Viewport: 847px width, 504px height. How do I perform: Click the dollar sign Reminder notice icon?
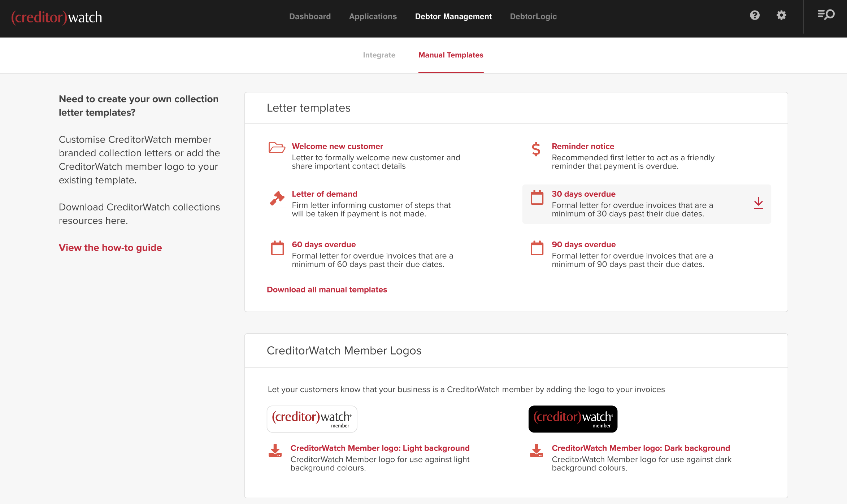tap(536, 149)
